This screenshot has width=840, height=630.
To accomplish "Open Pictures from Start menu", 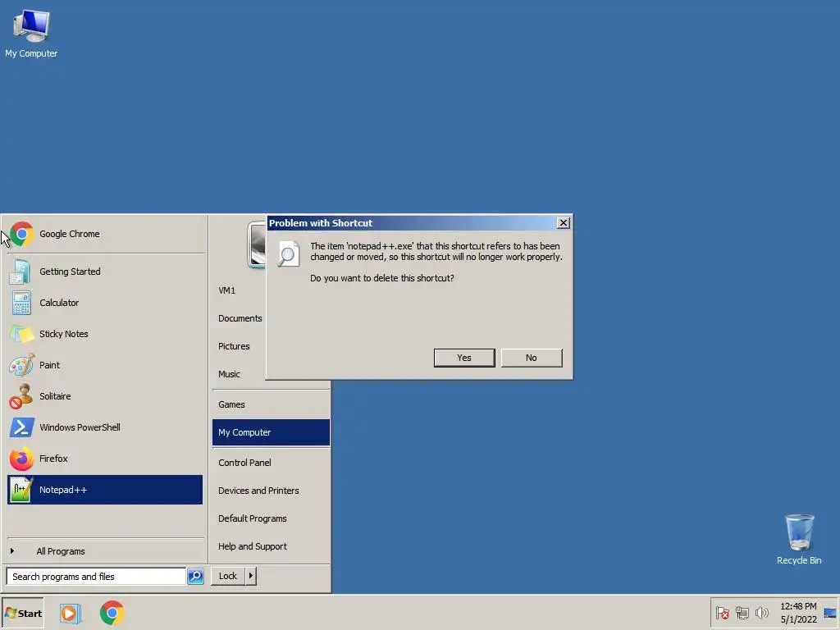I will pos(234,346).
